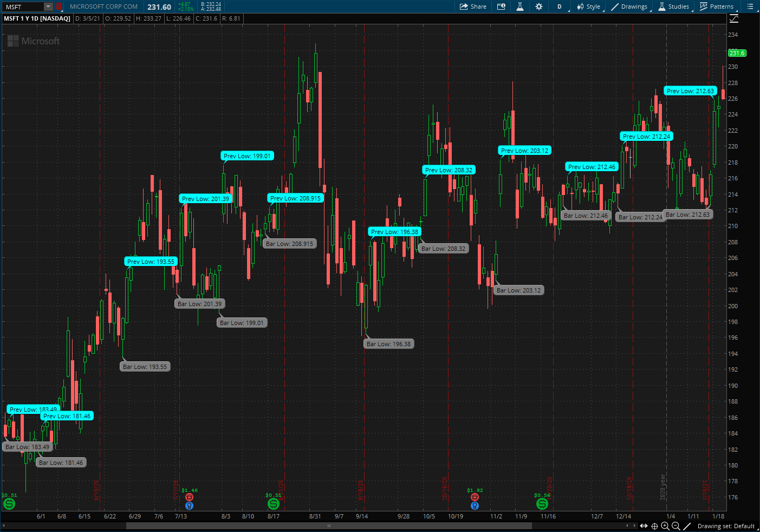This screenshot has width=760, height=532.
Task: Click the Prev Low: 212.24 bubble
Action: click(x=646, y=137)
